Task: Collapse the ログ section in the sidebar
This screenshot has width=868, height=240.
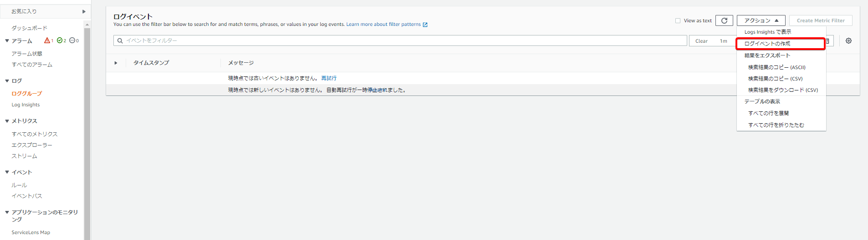Action: (7, 81)
